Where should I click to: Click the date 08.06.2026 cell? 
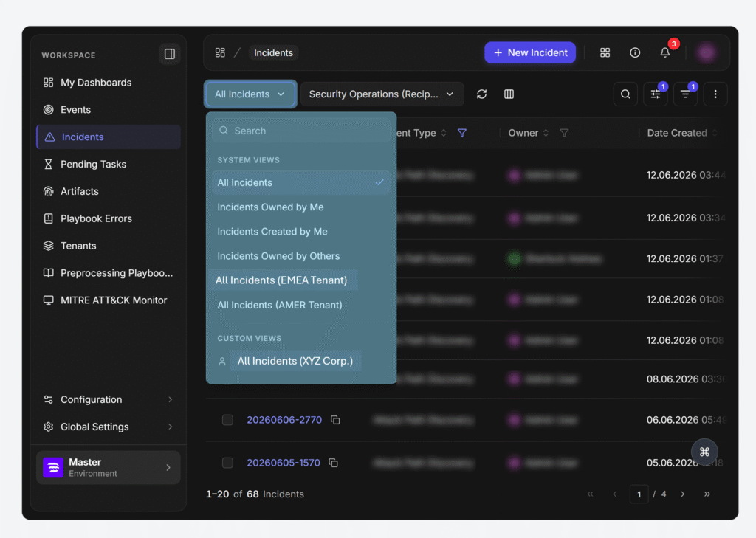(x=686, y=379)
